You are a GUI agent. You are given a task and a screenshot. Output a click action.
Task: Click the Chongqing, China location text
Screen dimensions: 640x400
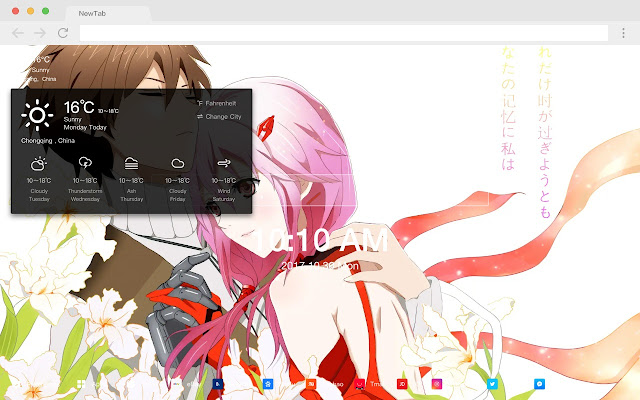tap(48, 140)
